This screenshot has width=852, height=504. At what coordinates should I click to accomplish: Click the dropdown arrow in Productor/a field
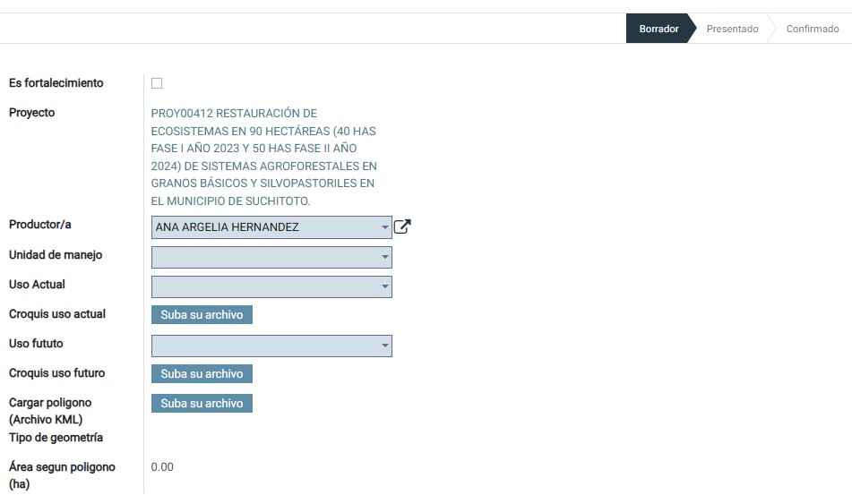click(385, 227)
